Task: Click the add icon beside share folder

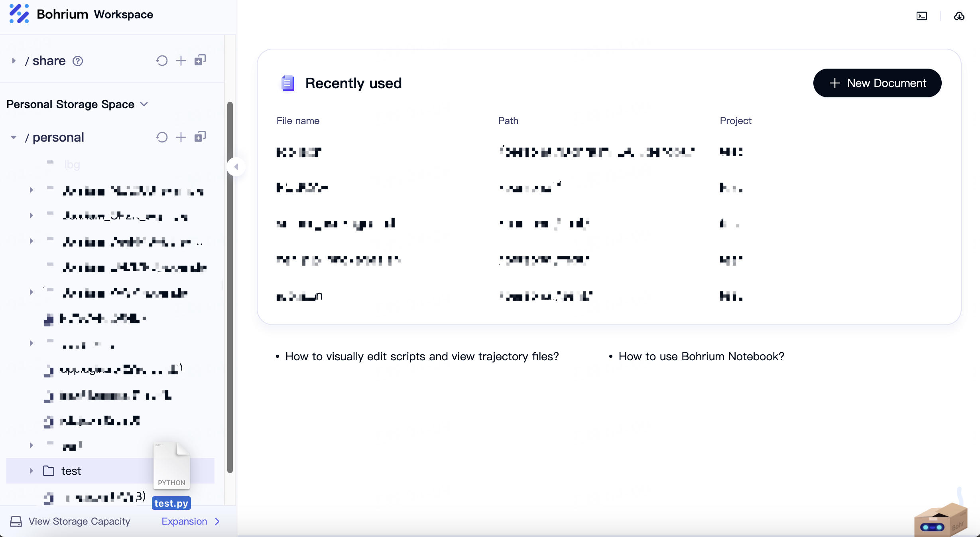Action: pos(180,60)
